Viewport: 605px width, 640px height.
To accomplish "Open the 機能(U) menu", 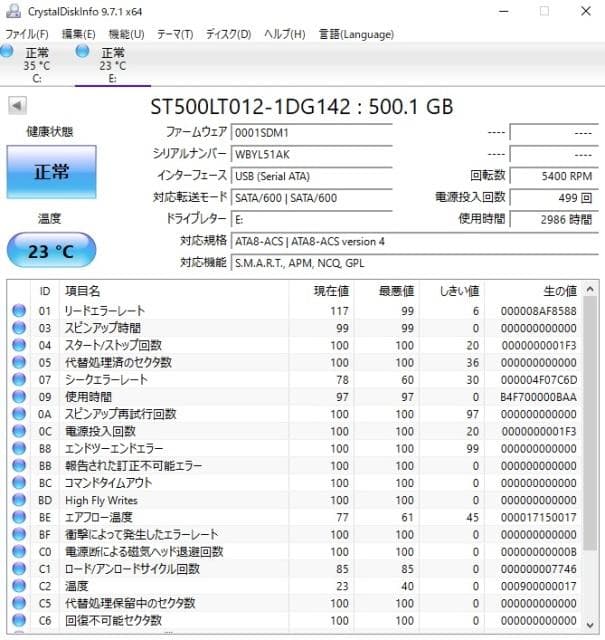I will 126,34.
